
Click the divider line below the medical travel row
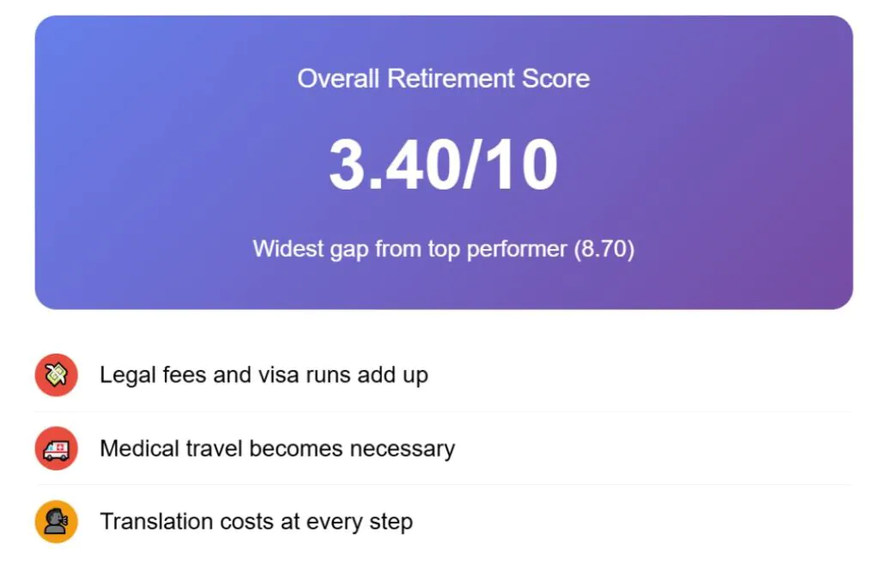pos(443,484)
